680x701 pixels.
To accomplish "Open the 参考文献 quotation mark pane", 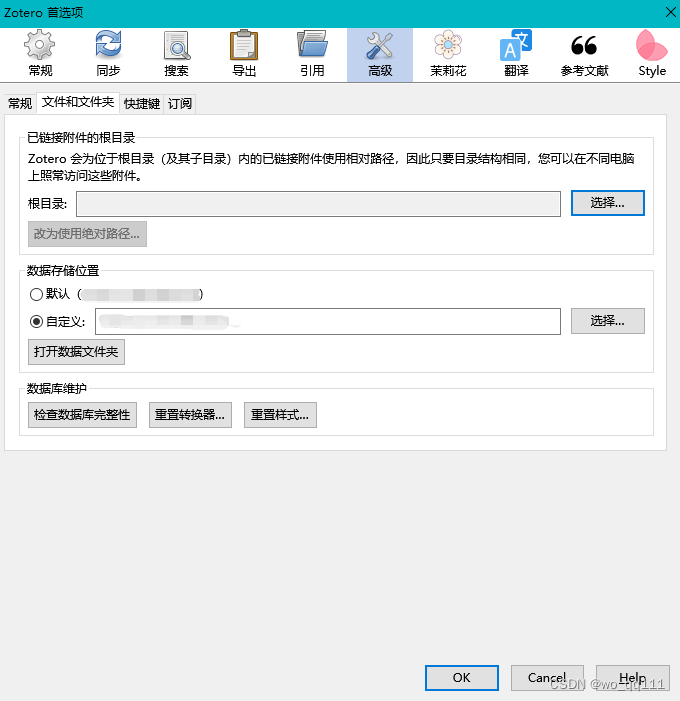I will coord(584,54).
